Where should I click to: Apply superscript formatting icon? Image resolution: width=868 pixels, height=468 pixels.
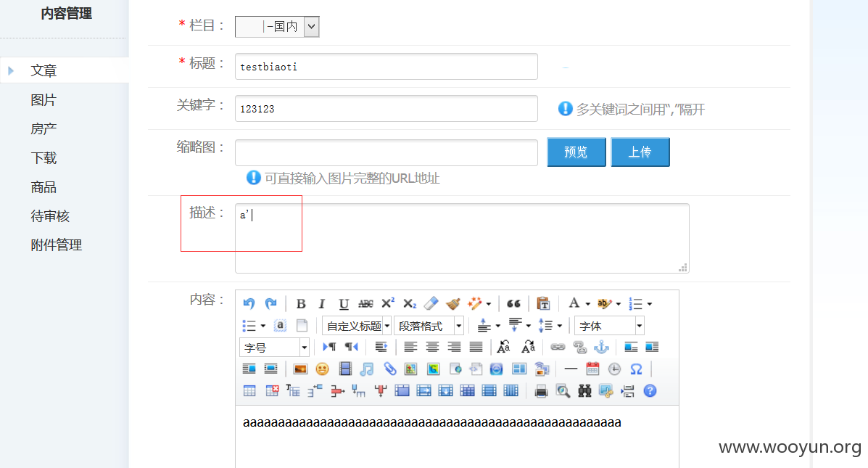click(x=387, y=303)
